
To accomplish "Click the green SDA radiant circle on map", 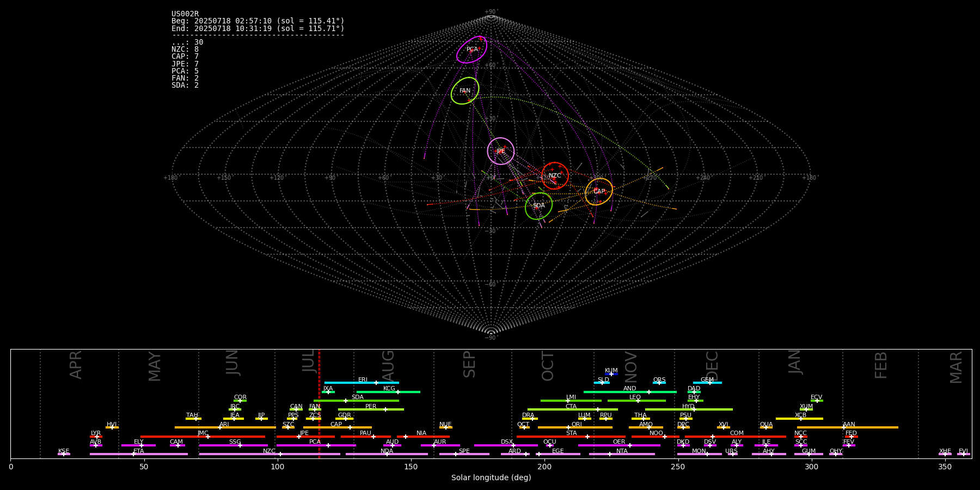I will (x=539, y=206).
